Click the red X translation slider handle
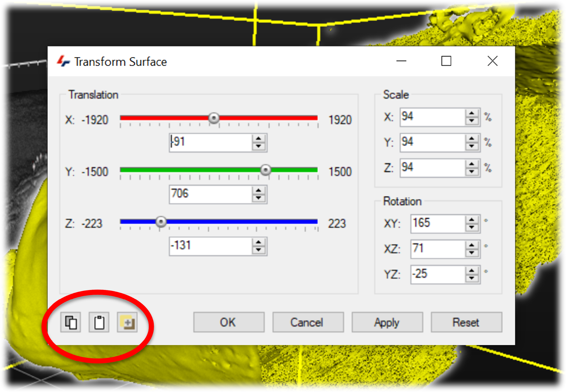This screenshot has width=566, height=392. tap(213, 118)
